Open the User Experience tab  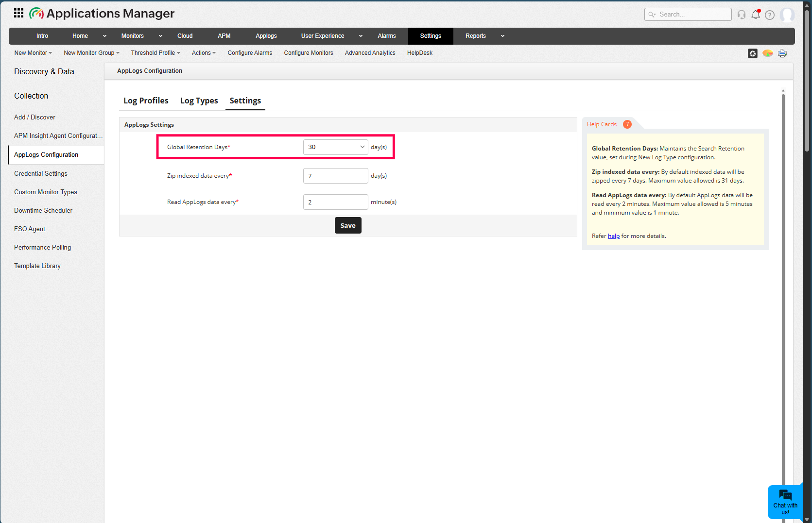tap(323, 36)
